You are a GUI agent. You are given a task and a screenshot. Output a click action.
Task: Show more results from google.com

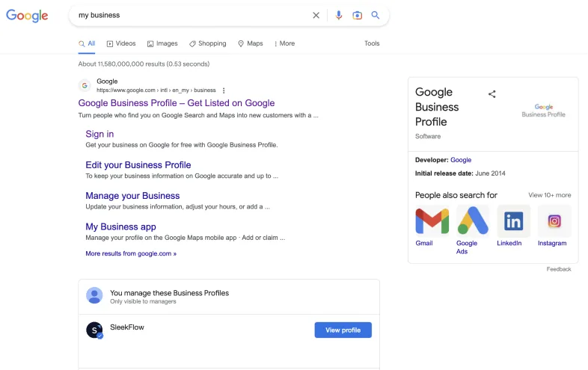(131, 254)
